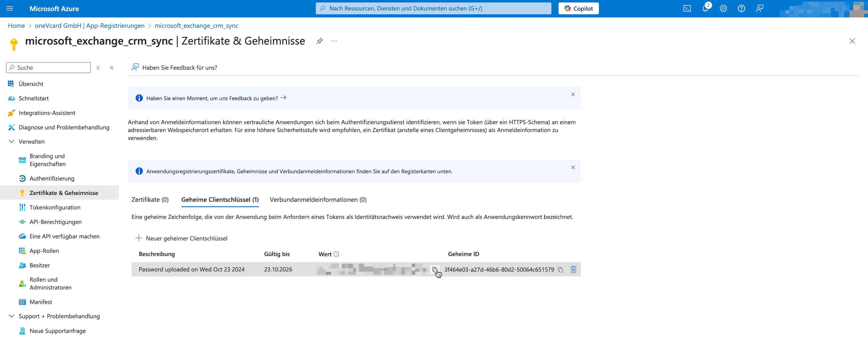Follow the feedback moment arrow link

[283, 97]
